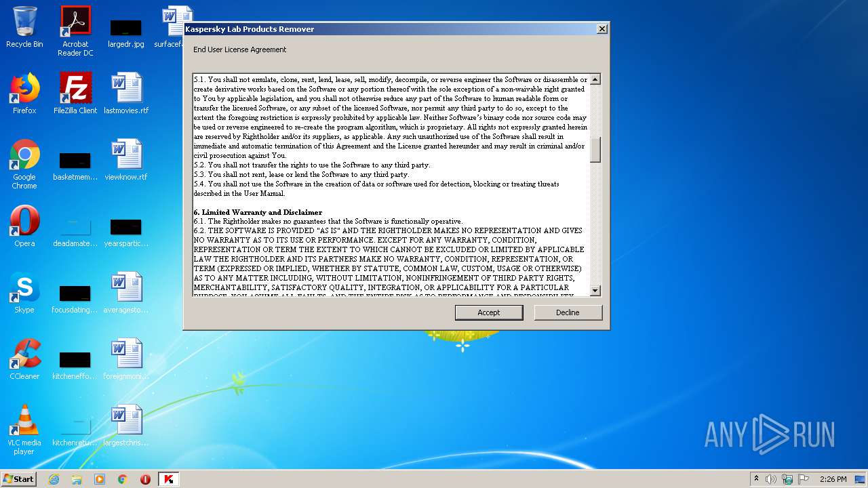Select the basketmem... file icon

coord(75,166)
